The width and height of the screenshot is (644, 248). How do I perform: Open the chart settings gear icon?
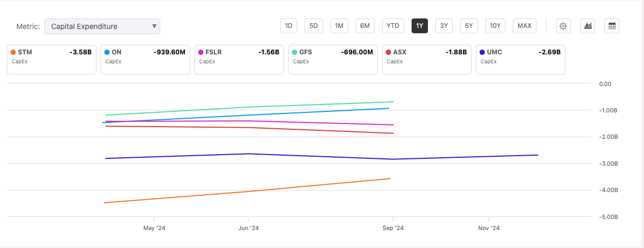point(563,26)
